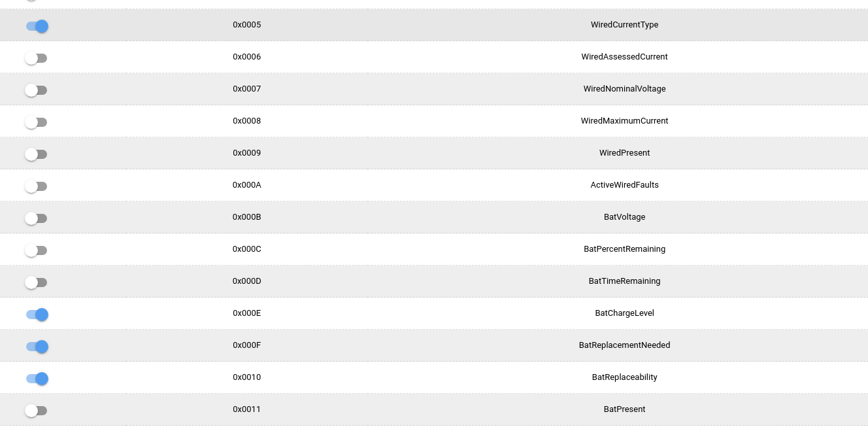The width and height of the screenshot is (868, 429).
Task: Disable the BatReplaceability toggle
Action: click(x=37, y=379)
